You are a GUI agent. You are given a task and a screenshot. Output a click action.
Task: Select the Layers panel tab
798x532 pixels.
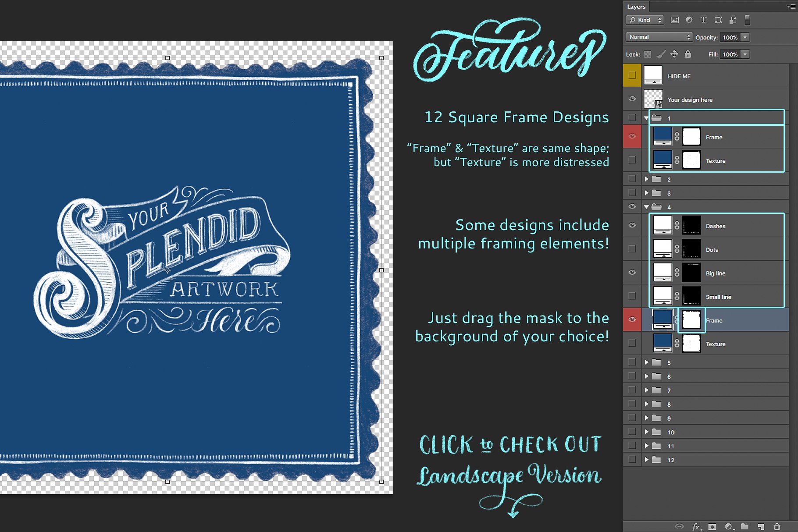pos(636,7)
